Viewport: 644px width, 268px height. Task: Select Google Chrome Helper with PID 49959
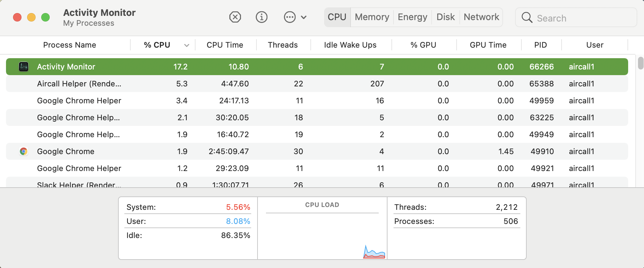[x=79, y=100]
